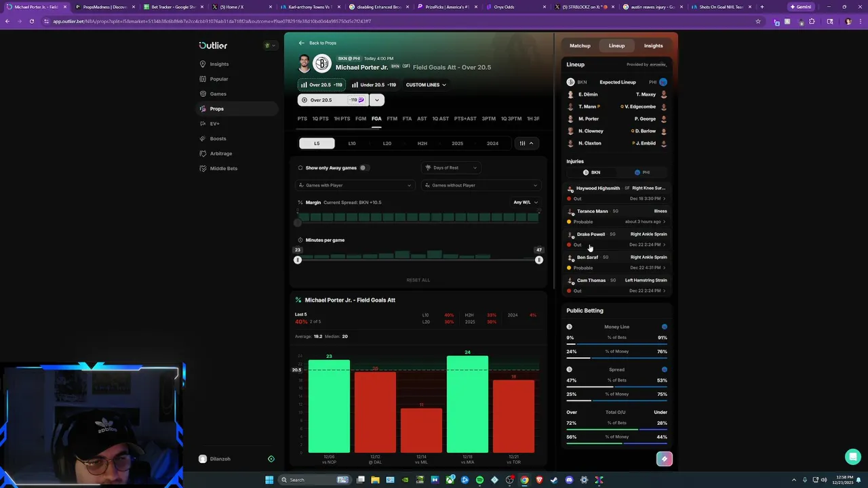Viewport: 868px width, 488px height.
Task: Add Over 20.5 bet at -119
Action: tap(333, 100)
